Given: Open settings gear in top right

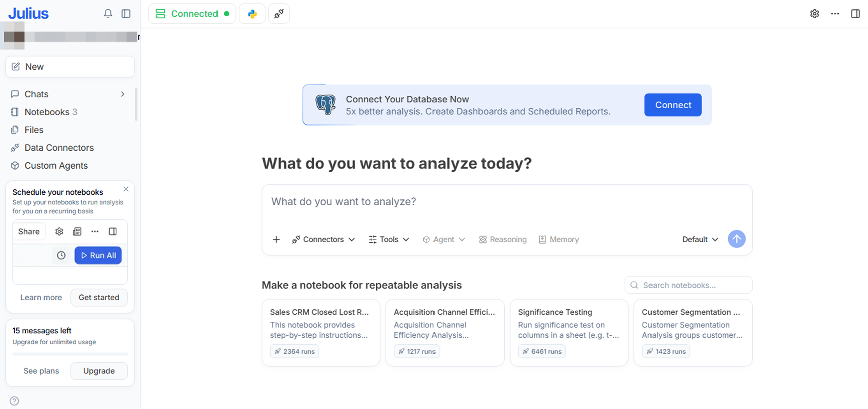Looking at the screenshot, I should click(x=815, y=14).
